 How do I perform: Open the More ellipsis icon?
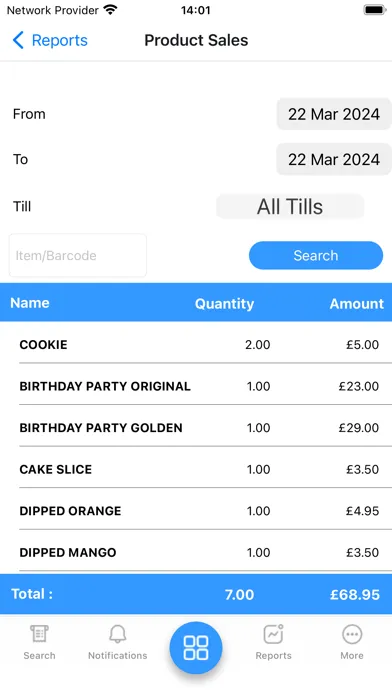[352, 634]
